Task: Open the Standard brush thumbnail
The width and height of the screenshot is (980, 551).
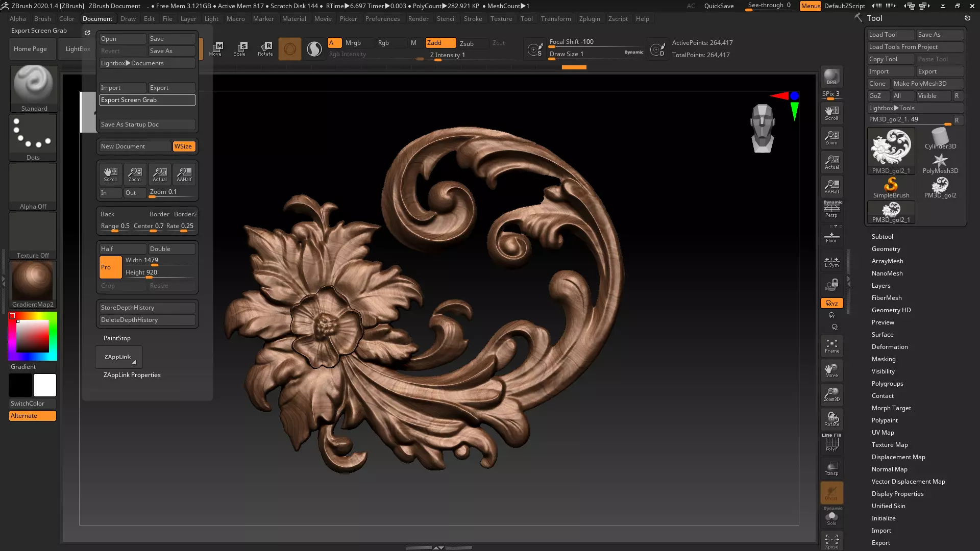Action: 34,89
